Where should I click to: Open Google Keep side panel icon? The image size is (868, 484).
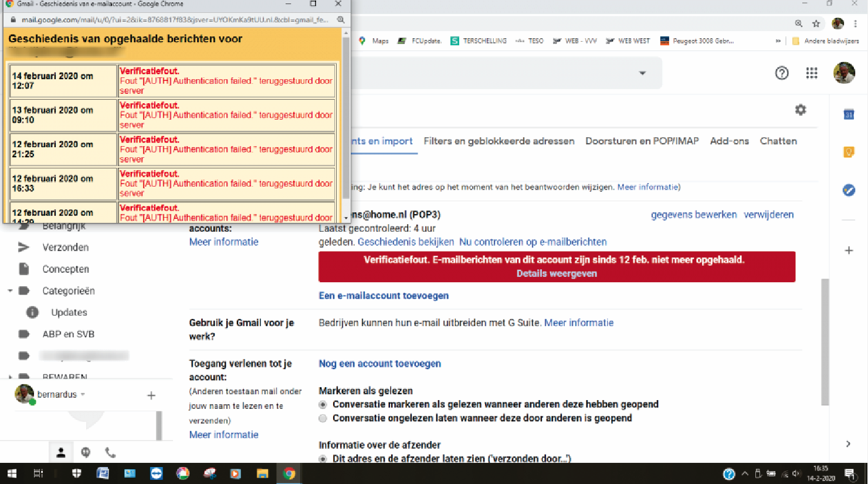pos(849,152)
